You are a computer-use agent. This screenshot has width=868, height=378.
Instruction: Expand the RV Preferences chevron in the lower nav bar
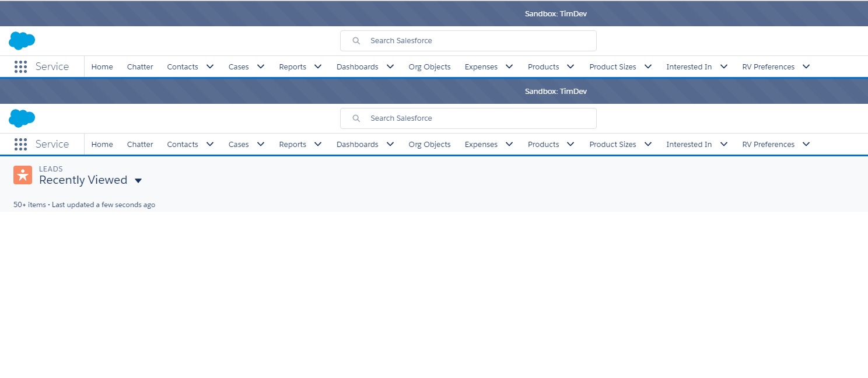[x=806, y=144]
